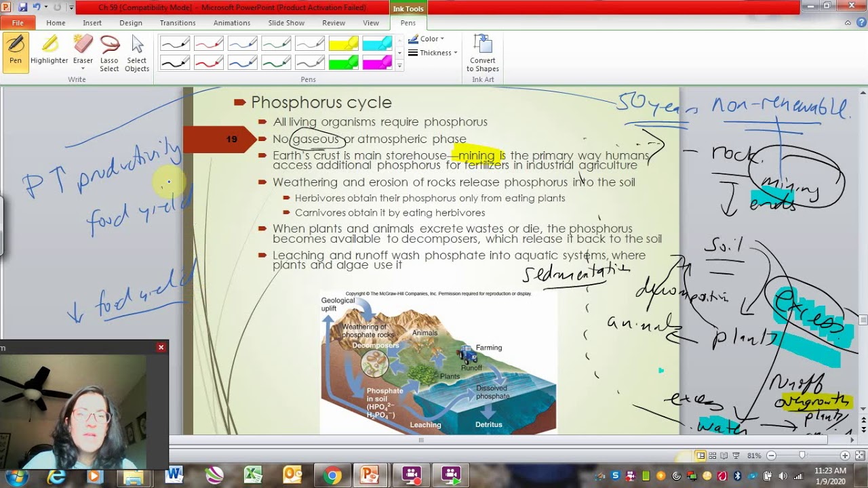Pick the Lasso Select tool
The height and width of the screenshot is (488, 868).
109,52
